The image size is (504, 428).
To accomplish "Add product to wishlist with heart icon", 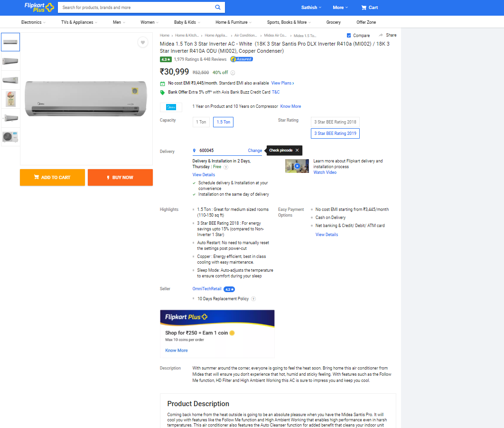I will tap(142, 42).
